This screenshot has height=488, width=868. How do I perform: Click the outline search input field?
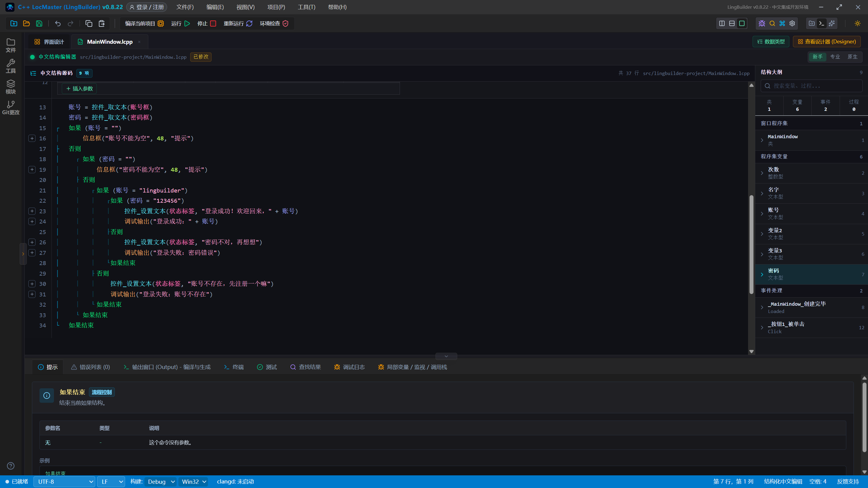[811, 86]
